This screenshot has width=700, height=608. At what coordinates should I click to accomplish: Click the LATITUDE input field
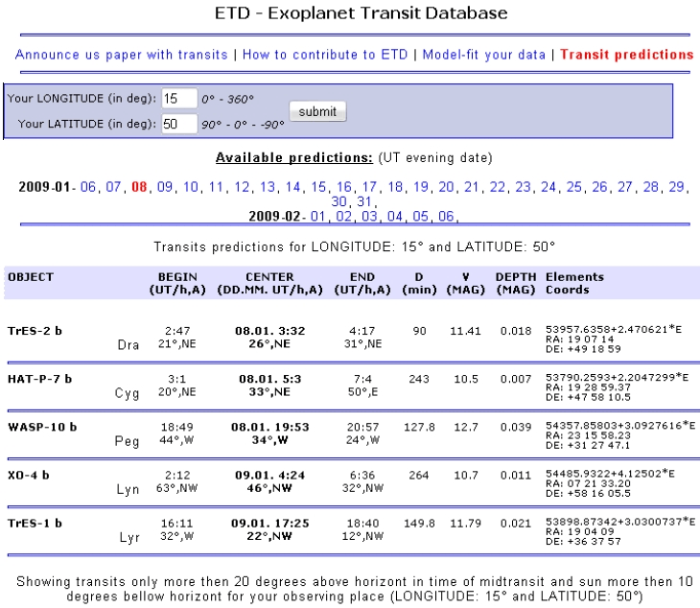(179, 124)
